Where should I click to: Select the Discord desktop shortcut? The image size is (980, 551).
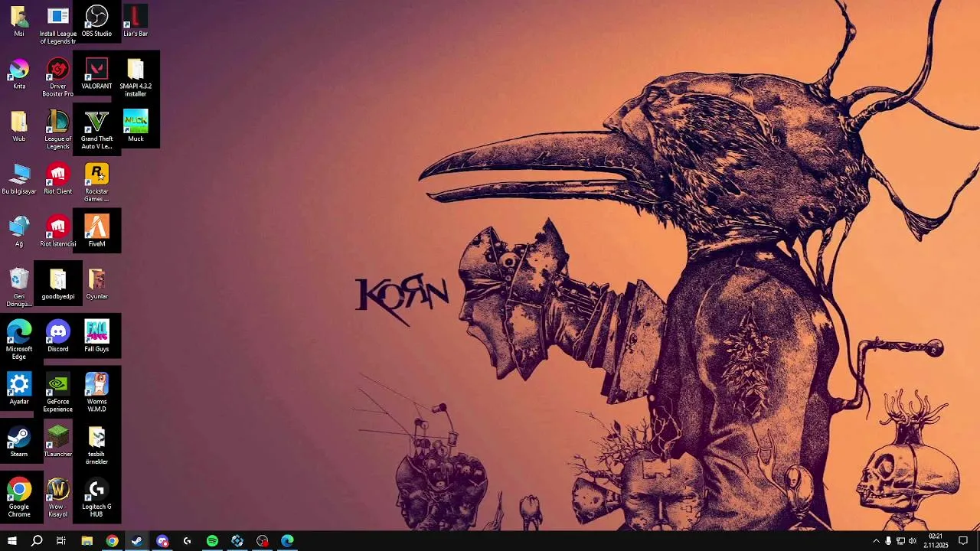point(58,337)
